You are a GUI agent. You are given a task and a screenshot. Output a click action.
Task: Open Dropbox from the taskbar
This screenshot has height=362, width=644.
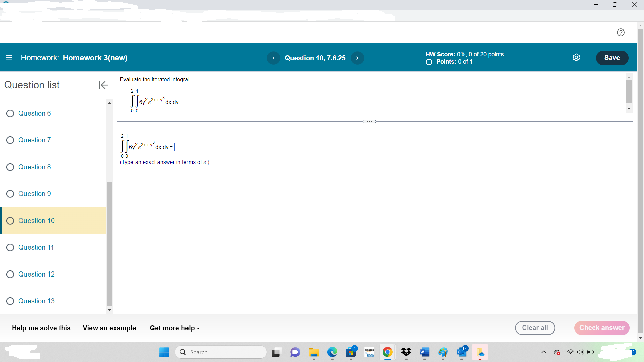click(406, 352)
